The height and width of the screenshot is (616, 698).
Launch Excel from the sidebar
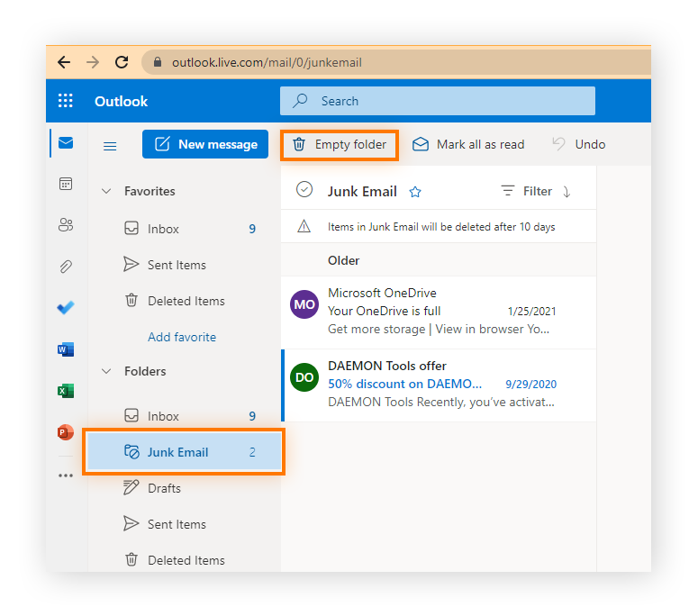pyautogui.click(x=66, y=391)
